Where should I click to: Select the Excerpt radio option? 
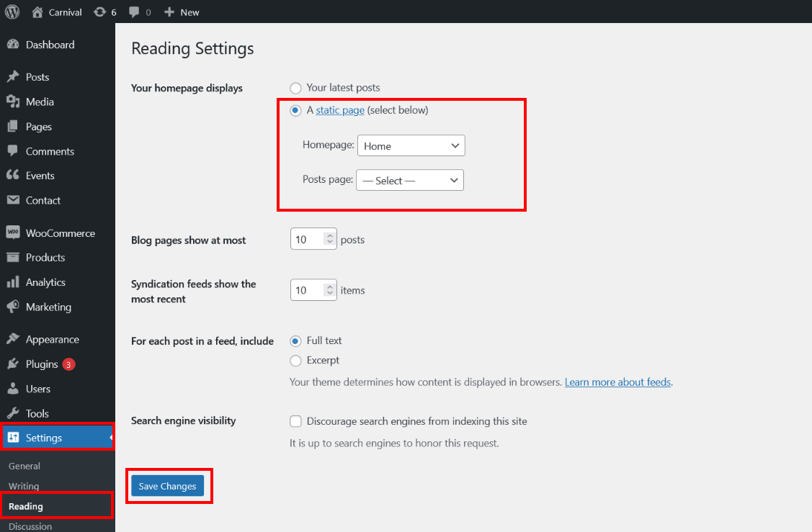[x=295, y=361]
